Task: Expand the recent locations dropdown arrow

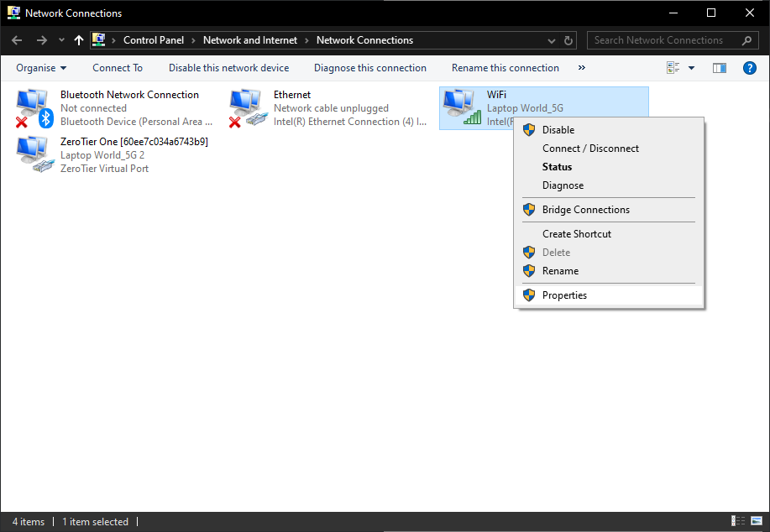Action: point(61,40)
